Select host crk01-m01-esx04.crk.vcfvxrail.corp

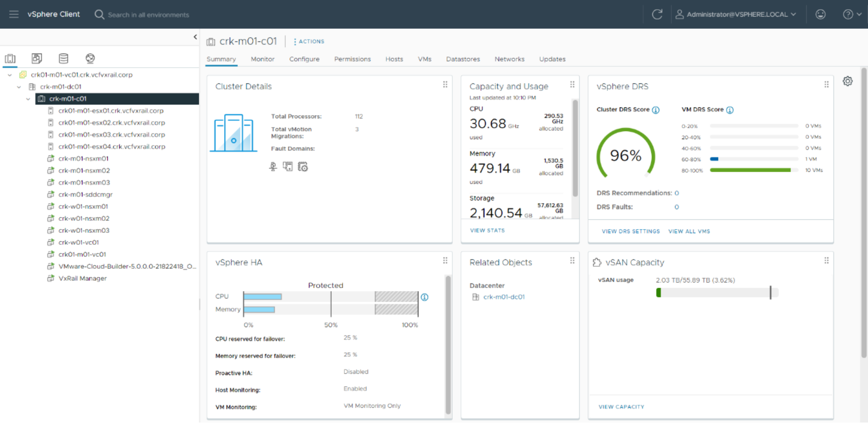click(112, 147)
